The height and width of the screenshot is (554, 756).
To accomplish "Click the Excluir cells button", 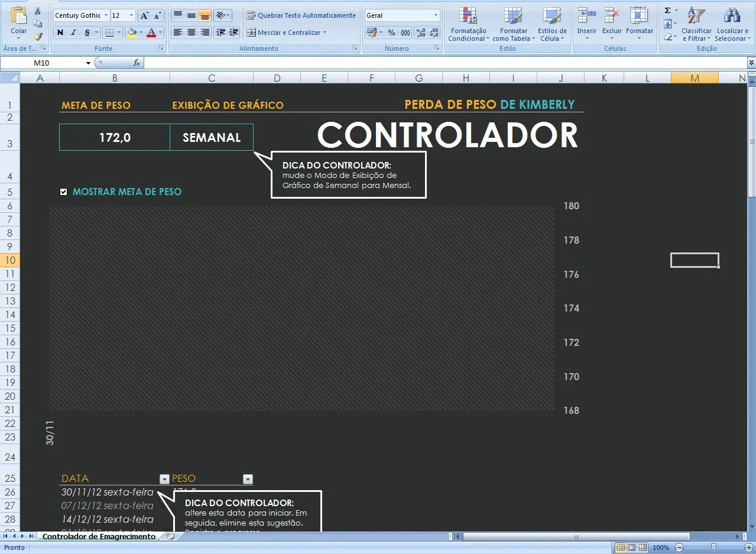I will [612, 24].
